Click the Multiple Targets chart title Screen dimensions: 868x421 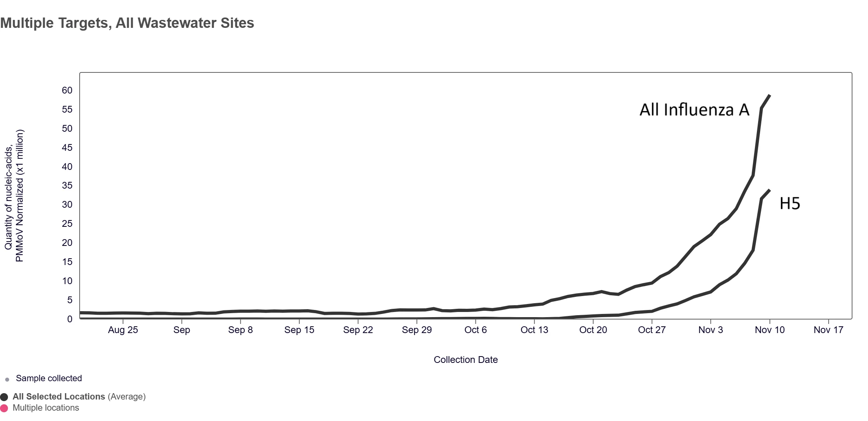point(127,23)
